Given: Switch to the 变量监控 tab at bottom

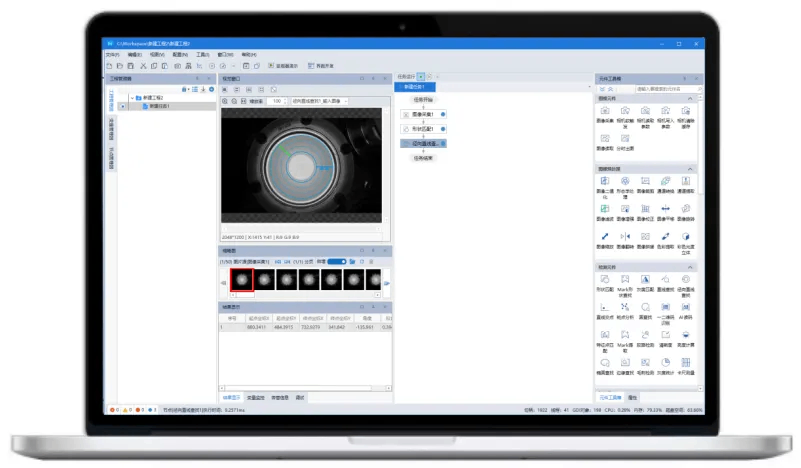Looking at the screenshot, I should pyautogui.click(x=254, y=397).
